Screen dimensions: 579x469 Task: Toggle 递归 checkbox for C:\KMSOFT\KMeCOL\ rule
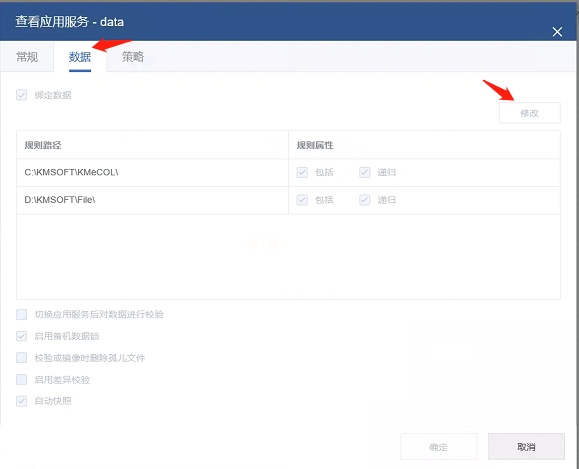tap(364, 172)
